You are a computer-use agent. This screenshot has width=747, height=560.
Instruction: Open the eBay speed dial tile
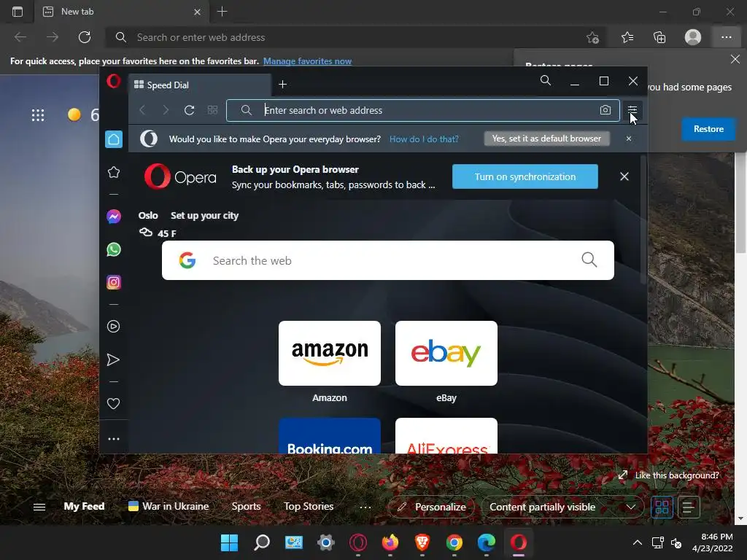coord(446,353)
